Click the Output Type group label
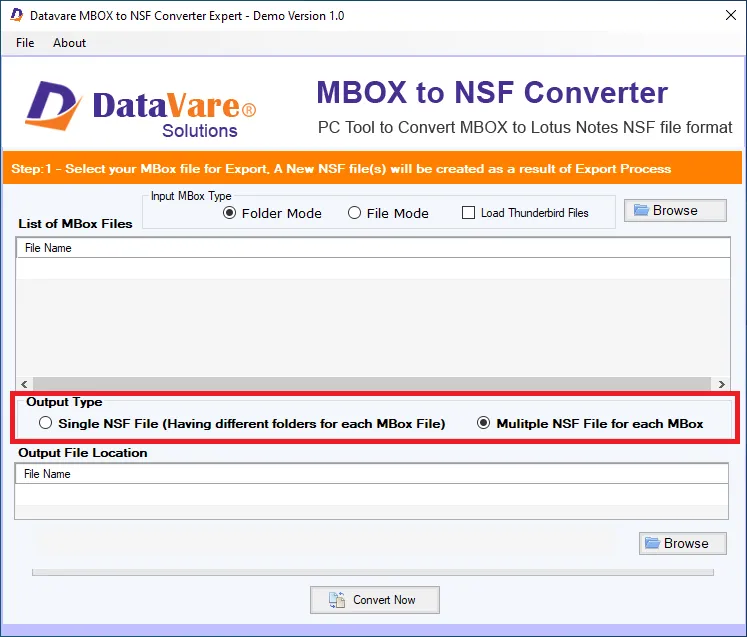 point(64,402)
